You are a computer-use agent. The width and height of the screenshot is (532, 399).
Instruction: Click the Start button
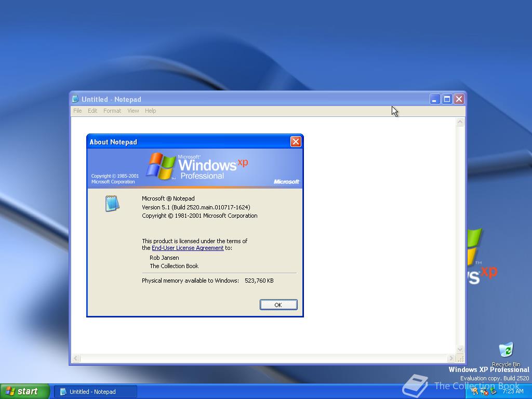pyautogui.click(x=24, y=391)
